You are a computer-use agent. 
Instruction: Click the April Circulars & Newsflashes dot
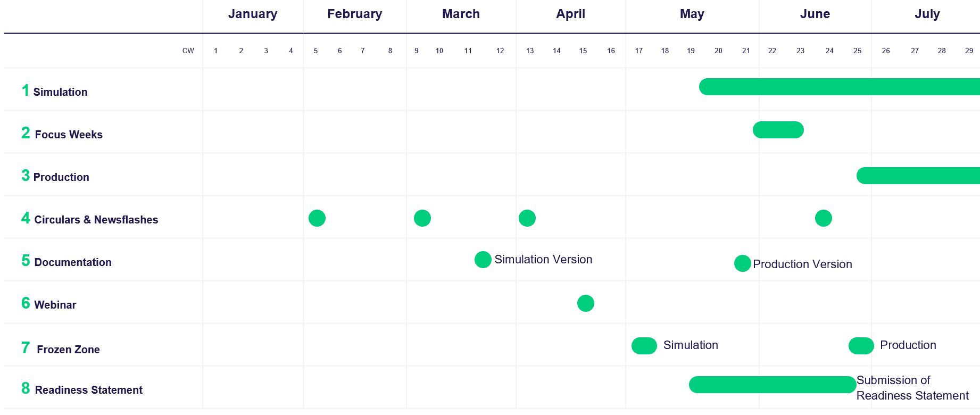pos(527,218)
